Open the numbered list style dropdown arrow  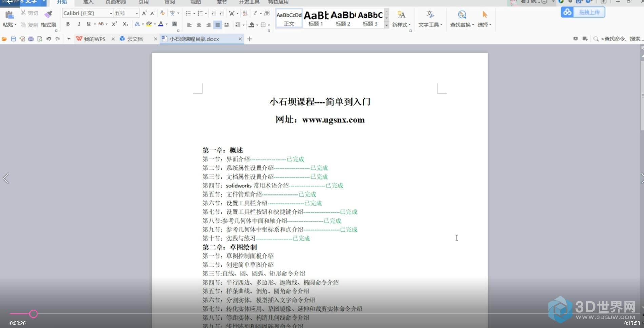click(x=206, y=13)
